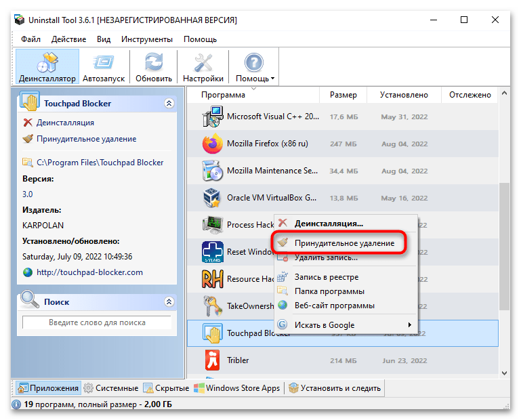Collapse the Поиск panel
Viewport: 521px width, 420px height.
(x=169, y=301)
